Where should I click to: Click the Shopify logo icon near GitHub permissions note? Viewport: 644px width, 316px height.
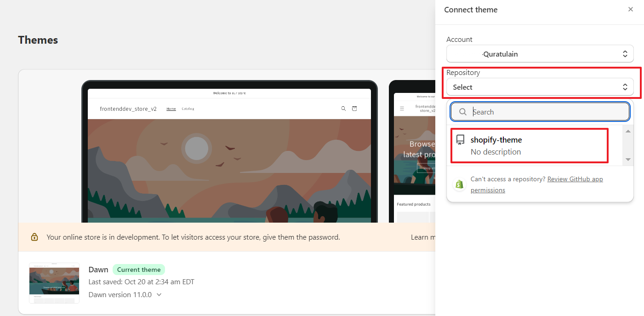[459, 184]
